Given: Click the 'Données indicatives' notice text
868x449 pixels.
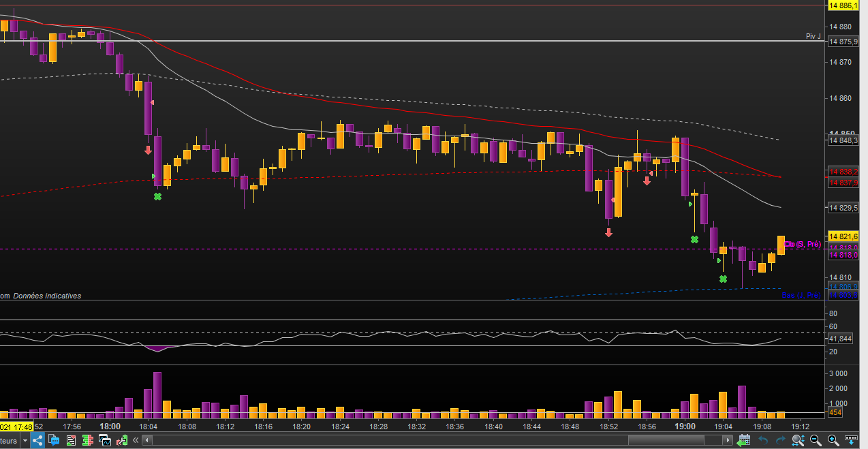Looking at the screenshot, I should click(x=47, y=296).
